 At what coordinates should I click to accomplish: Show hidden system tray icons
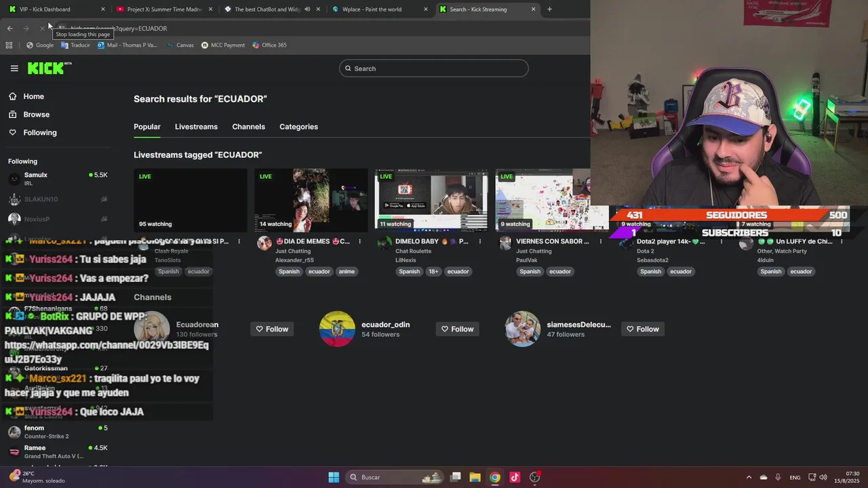749,477
